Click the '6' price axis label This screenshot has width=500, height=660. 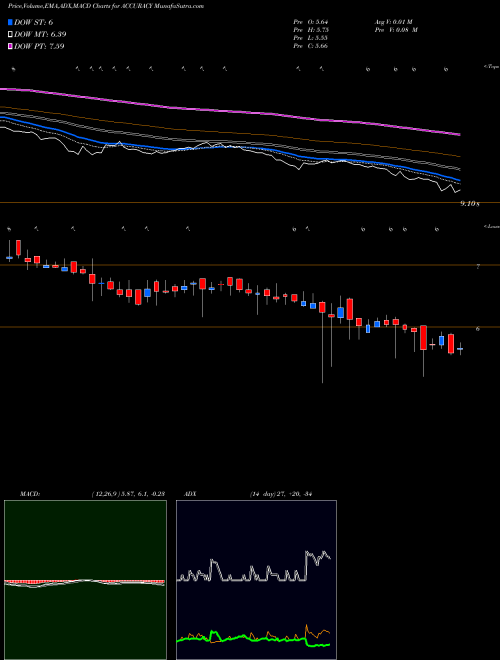478,329
